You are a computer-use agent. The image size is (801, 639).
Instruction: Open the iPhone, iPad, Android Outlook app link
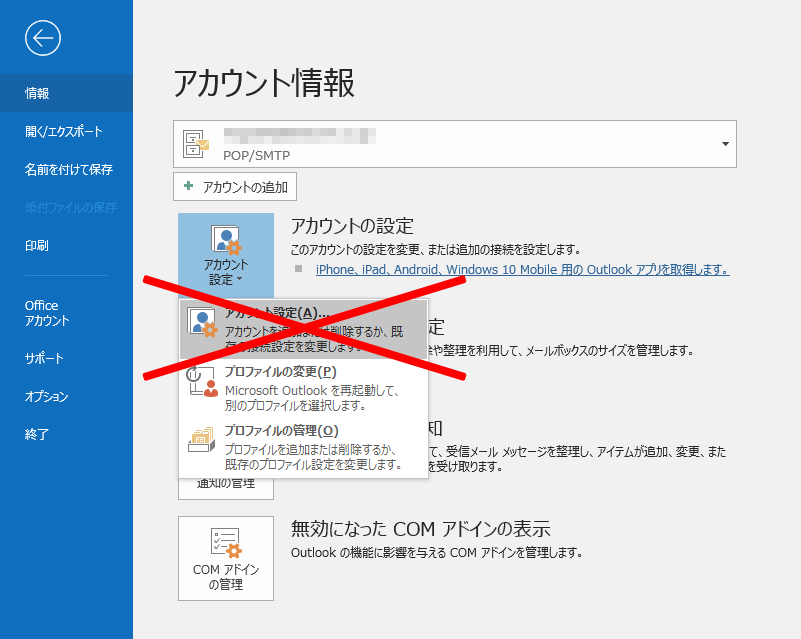tap(523, 270)
